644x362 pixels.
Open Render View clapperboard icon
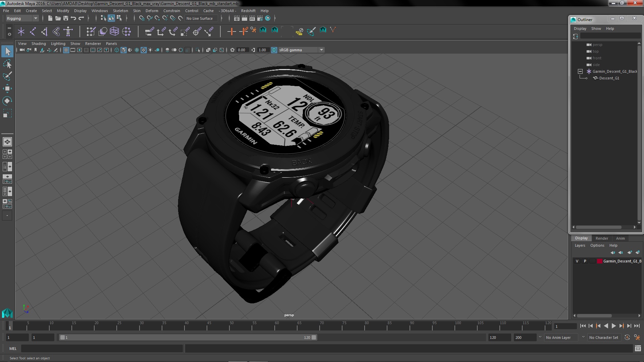coord(237,18)
